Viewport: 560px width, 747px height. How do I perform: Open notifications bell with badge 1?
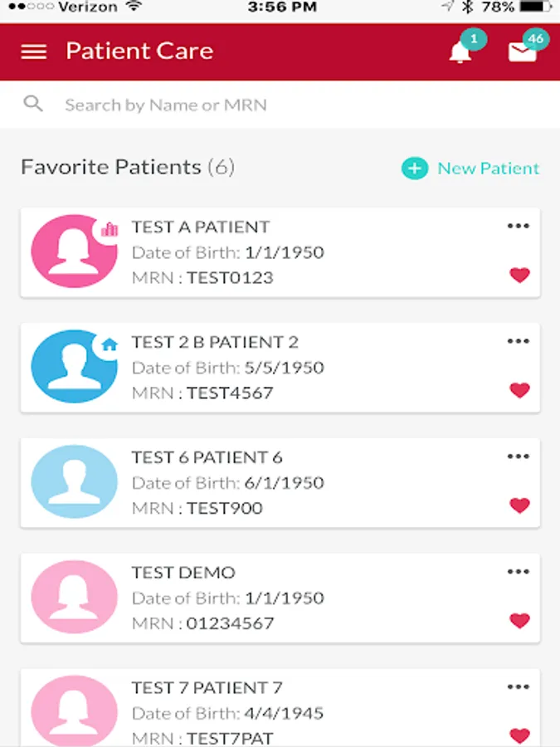click(x=460, y=51)
